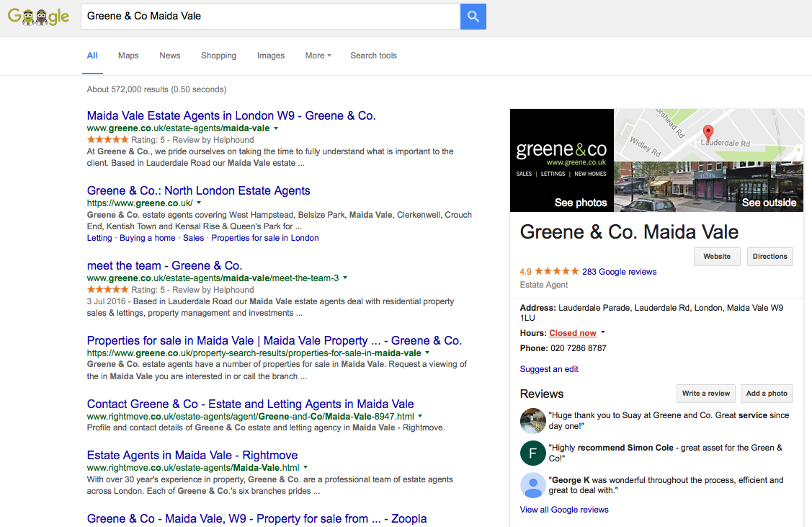
Task: Click the red map pin on Lauderdale Rd
Action: (708, 133)
